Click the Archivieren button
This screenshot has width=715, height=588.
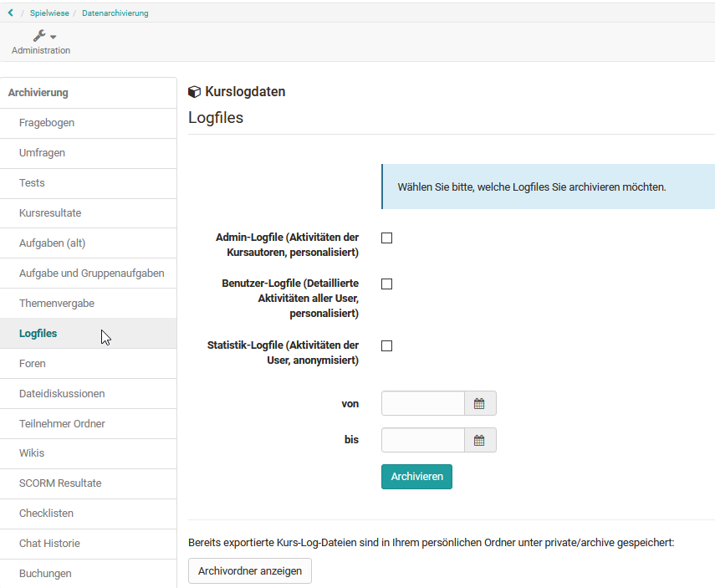[x=416, y=476]
